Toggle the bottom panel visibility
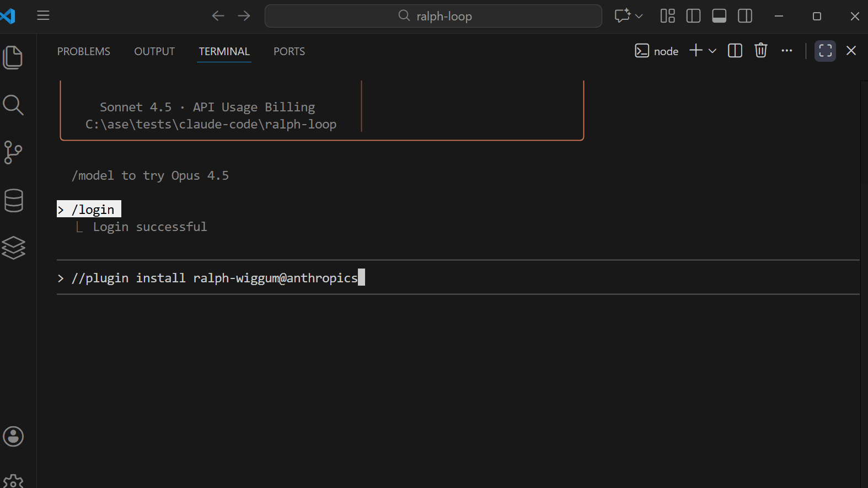Screen dimensions: 868x488 pyautogui.click(x=719, y=16)
